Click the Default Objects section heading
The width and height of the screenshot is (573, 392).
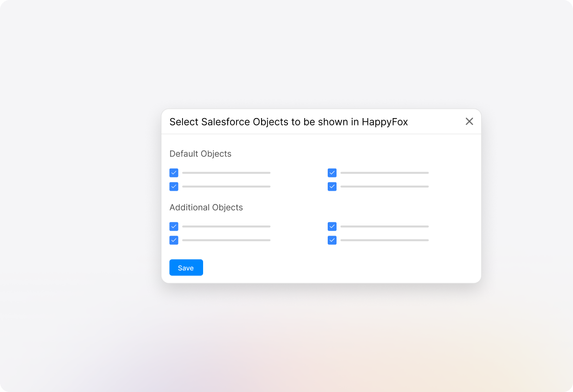(200, 153)
